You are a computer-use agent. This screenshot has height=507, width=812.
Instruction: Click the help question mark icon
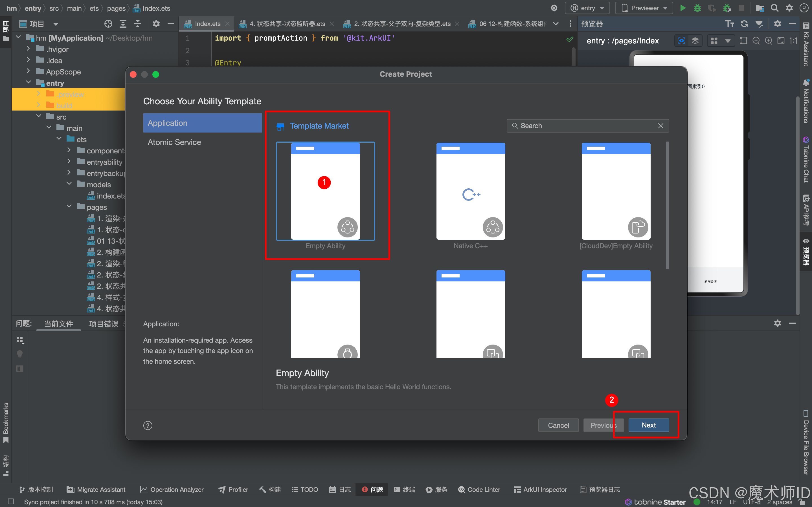point(148,426)
